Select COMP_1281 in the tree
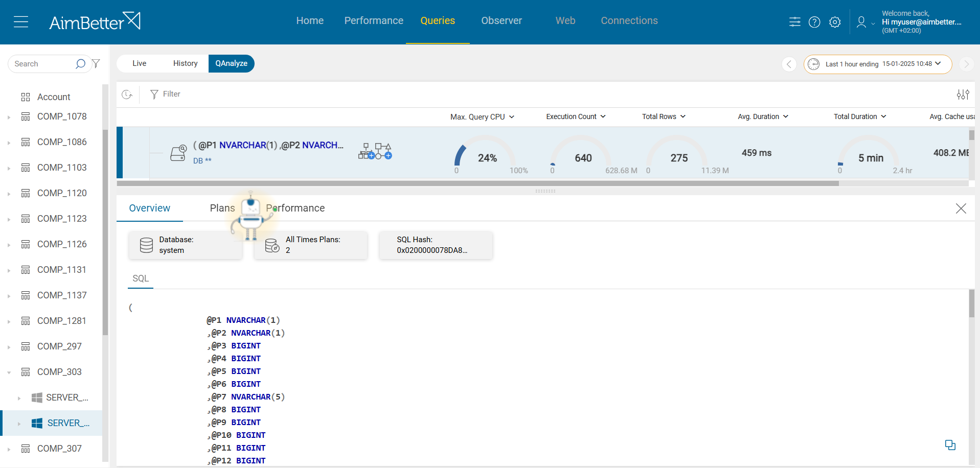The height and width of the screenshot is (468, 980). pos(62,321)
